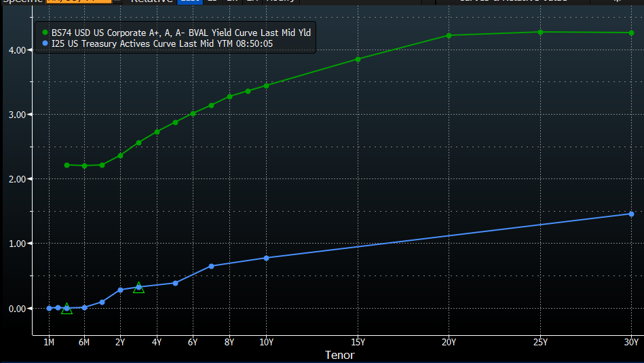Click the 20Y tenor axis label

click(x=449, y=343)
